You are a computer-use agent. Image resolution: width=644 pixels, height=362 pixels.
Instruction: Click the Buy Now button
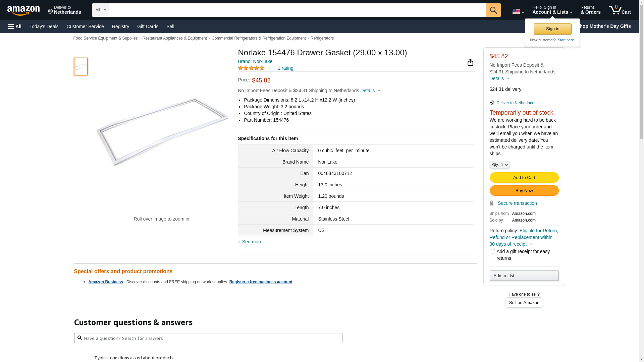pos(524,190)
